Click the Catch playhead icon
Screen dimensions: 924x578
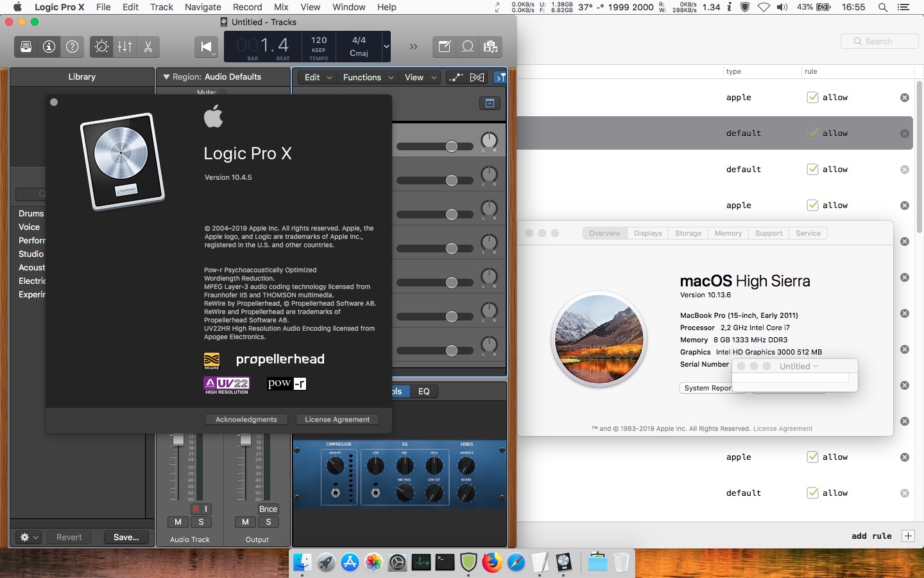500,77
